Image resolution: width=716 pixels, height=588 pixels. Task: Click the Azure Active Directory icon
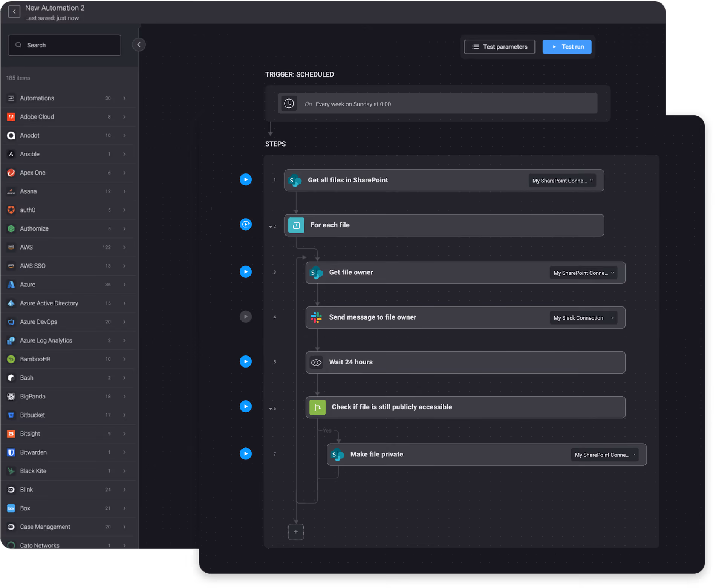11,303
